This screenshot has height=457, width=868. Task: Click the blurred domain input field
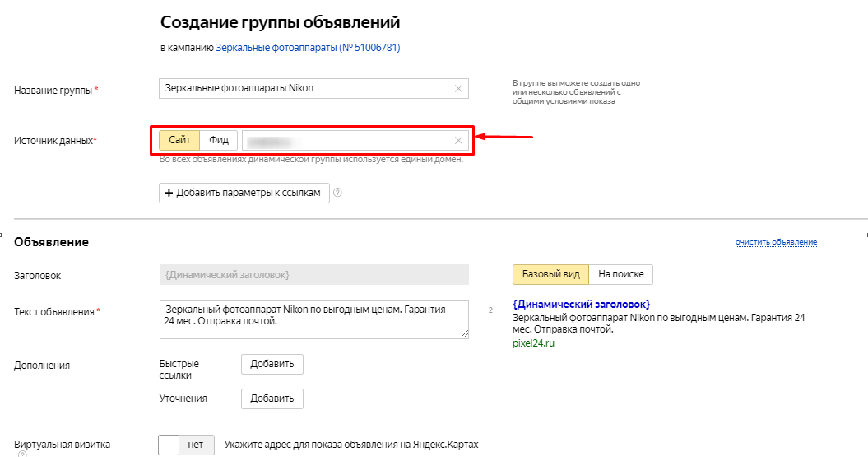tap(355, 141)
